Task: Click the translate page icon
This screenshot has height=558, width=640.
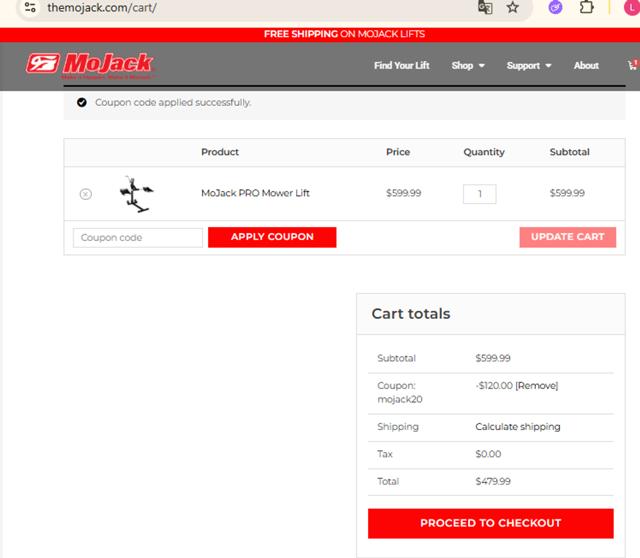Action: click(x=485, y=7)
